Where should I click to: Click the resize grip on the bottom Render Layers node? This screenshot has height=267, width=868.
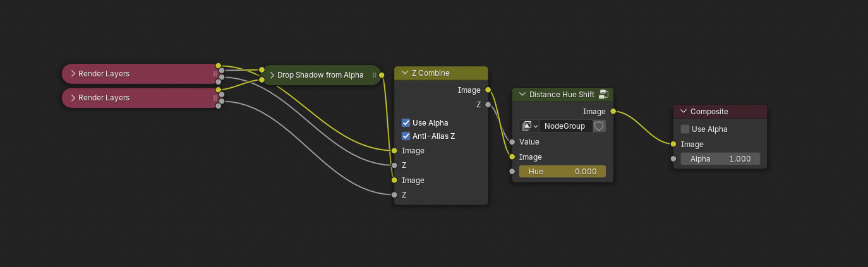tap(215, 98)
